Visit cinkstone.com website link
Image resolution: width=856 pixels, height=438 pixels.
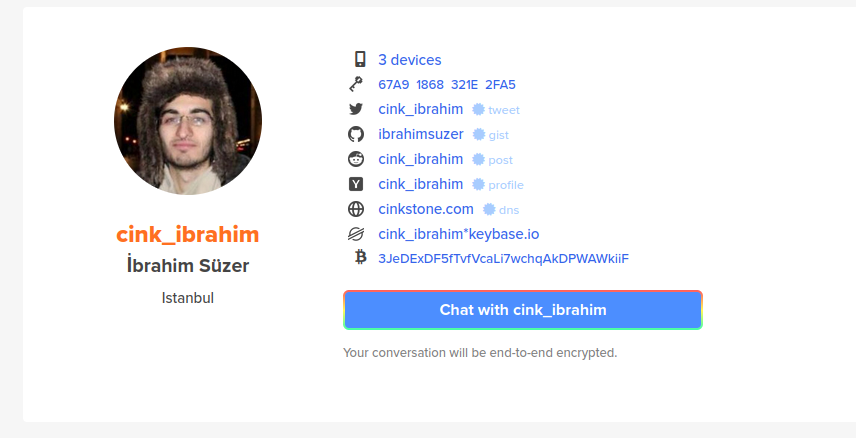point(426,209)
